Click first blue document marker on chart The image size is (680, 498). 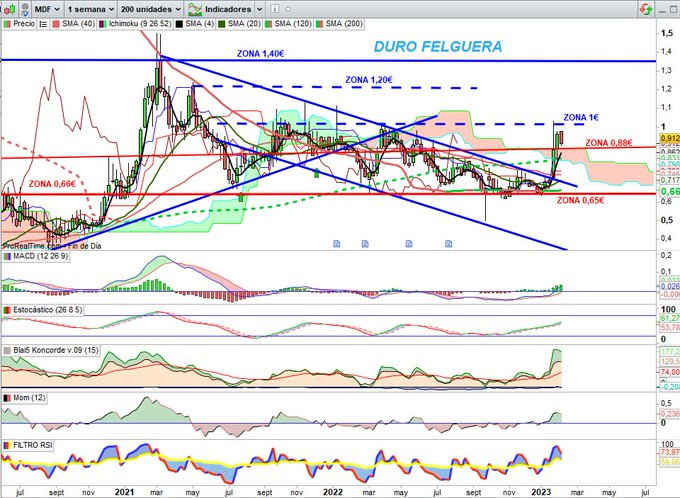click(x=337, y=244)
